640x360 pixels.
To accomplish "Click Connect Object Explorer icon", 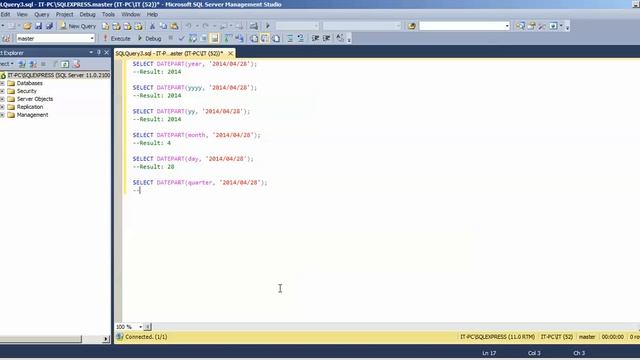I will point(22,64).
